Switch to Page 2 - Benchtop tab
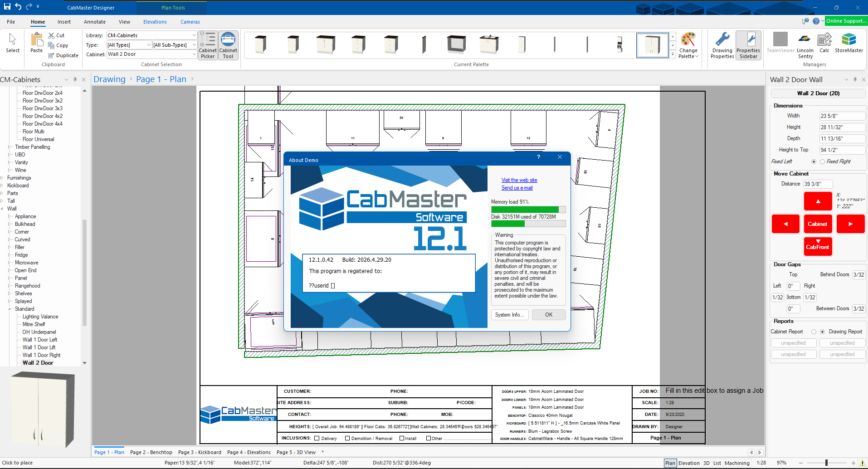 point(151,452)
